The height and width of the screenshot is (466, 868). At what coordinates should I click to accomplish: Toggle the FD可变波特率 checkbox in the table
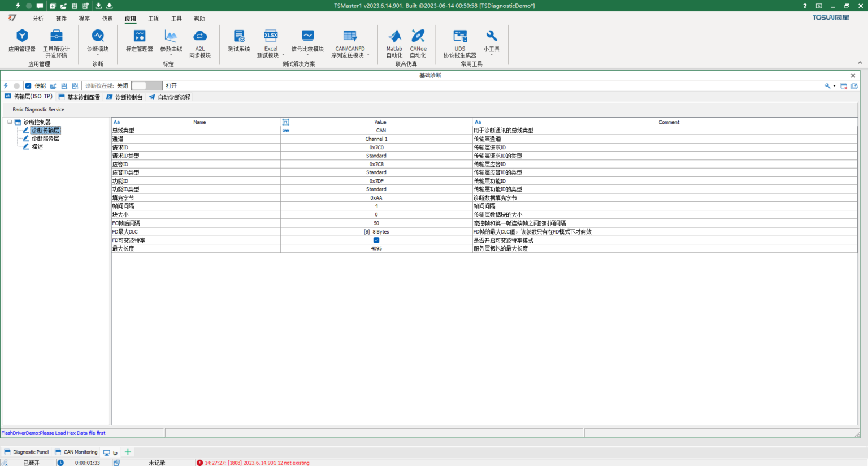[376, 240]
